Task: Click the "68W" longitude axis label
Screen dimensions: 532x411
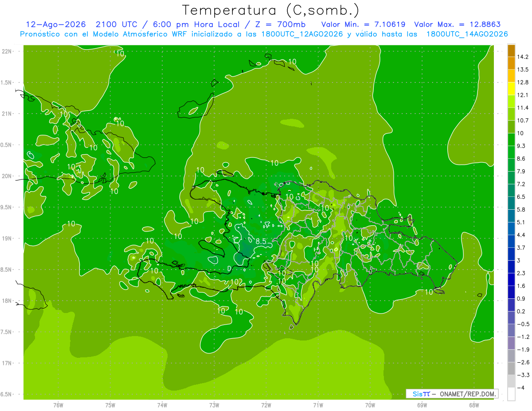Action: 474,405
